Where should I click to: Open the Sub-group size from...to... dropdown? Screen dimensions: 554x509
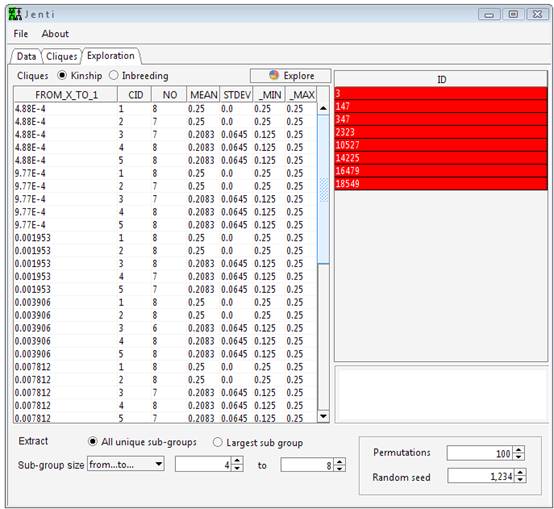click(126, 464)
